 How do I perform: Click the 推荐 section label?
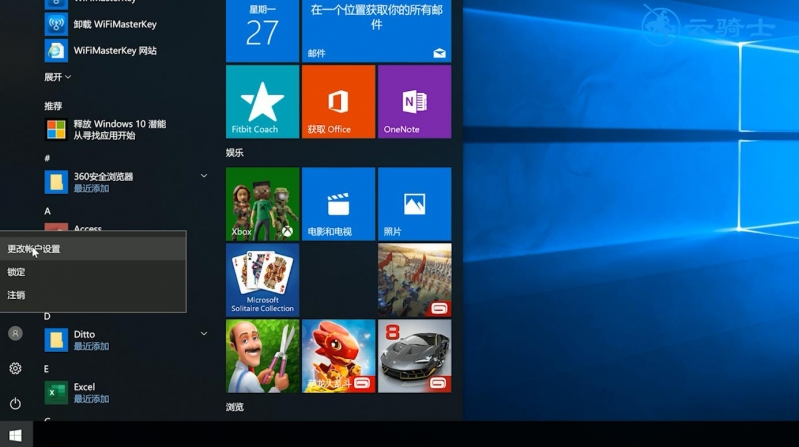pyautogui.click(x=53, y=106)
